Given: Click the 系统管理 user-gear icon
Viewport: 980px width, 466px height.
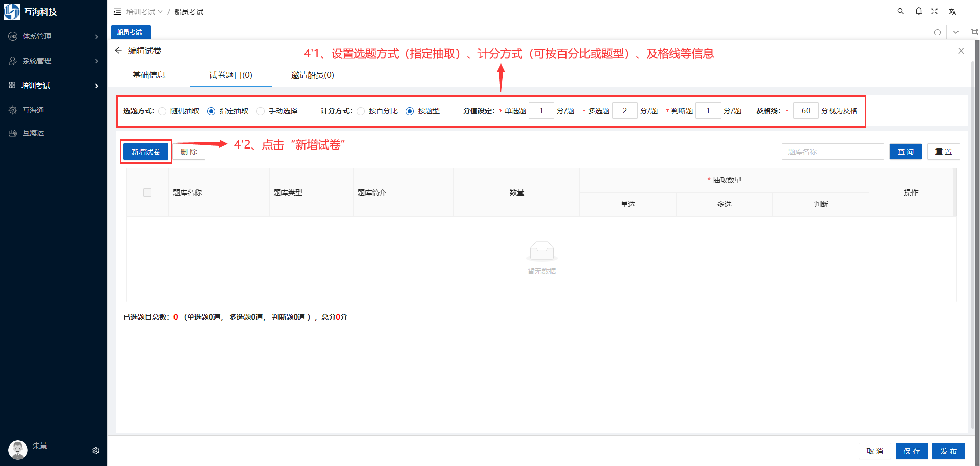Looking at the screenshot, I should (x=13, y=61).
